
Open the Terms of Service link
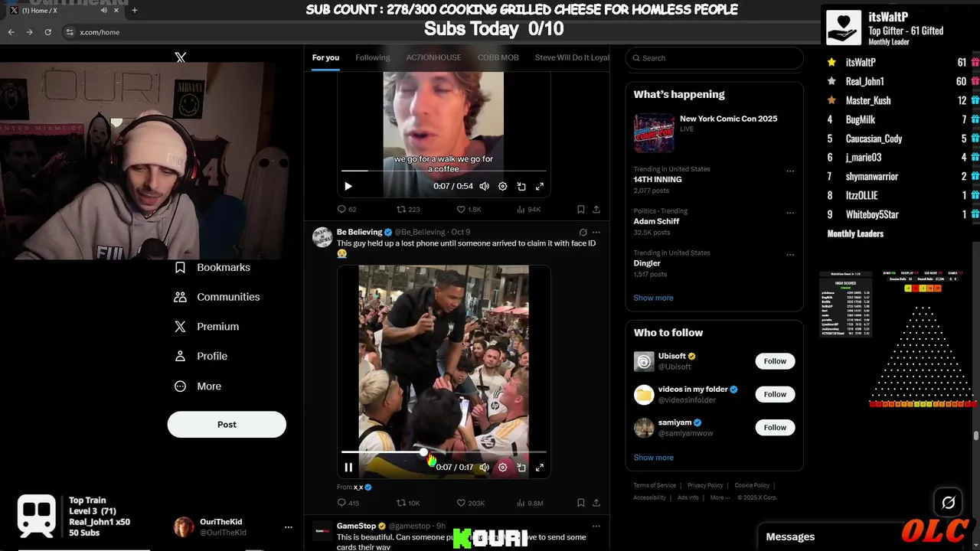click(655, 485)
